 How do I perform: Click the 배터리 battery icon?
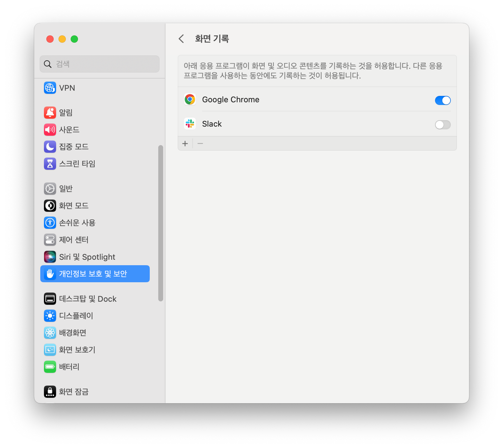[x=50, y=367]
